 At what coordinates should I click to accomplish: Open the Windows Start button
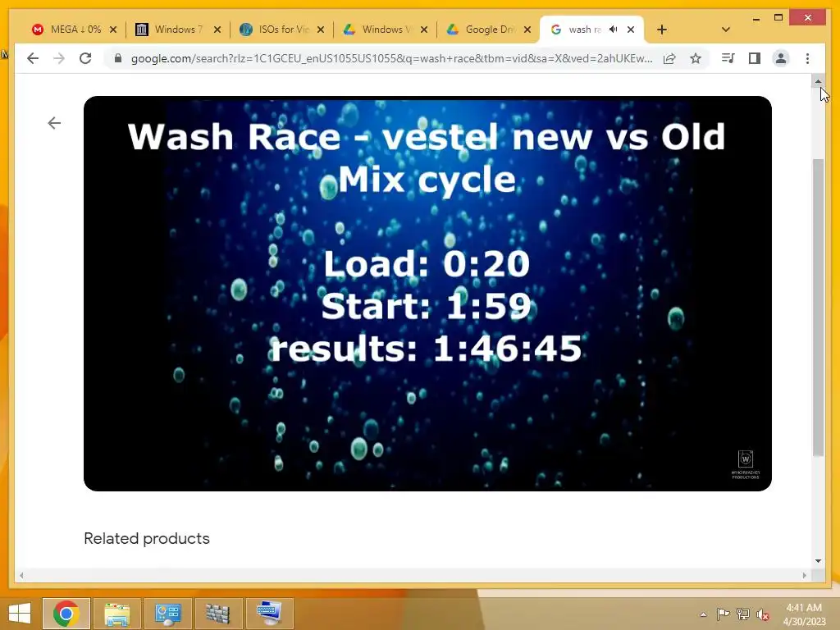(20, 614)
